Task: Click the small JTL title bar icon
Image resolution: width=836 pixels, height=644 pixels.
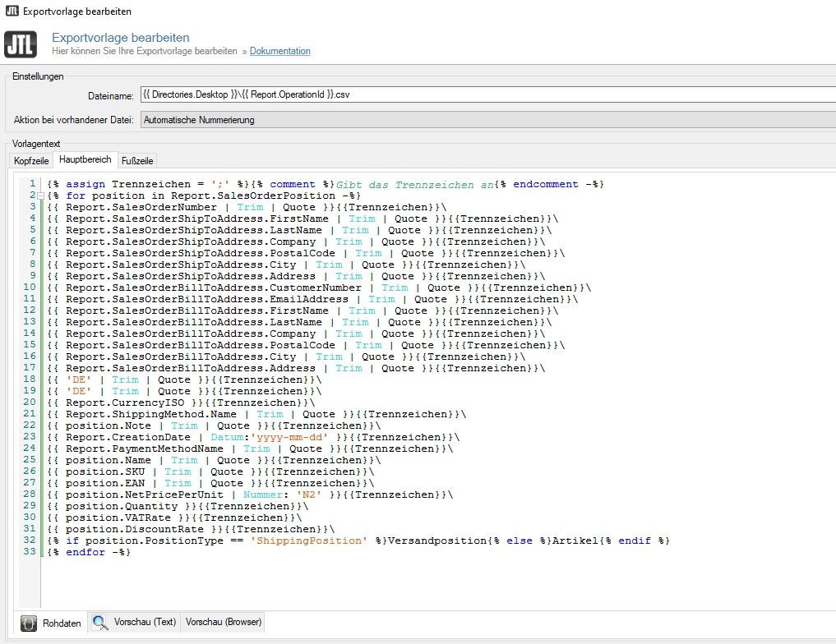Action: [x=12, y=11]
